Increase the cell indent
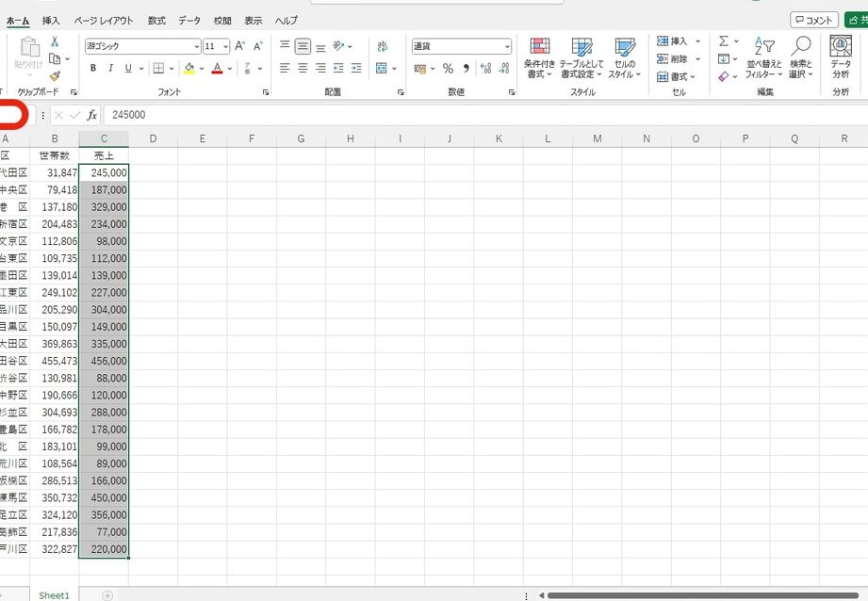868x601 pixels. point(356,68)
